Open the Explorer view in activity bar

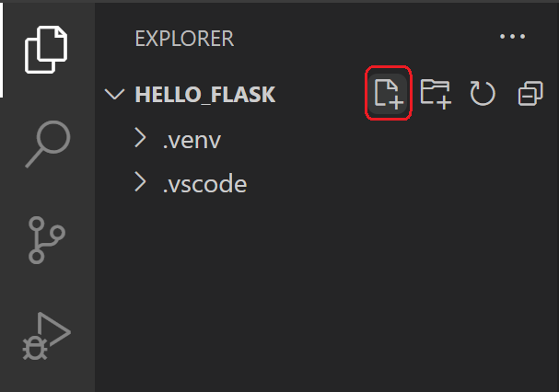46,49
